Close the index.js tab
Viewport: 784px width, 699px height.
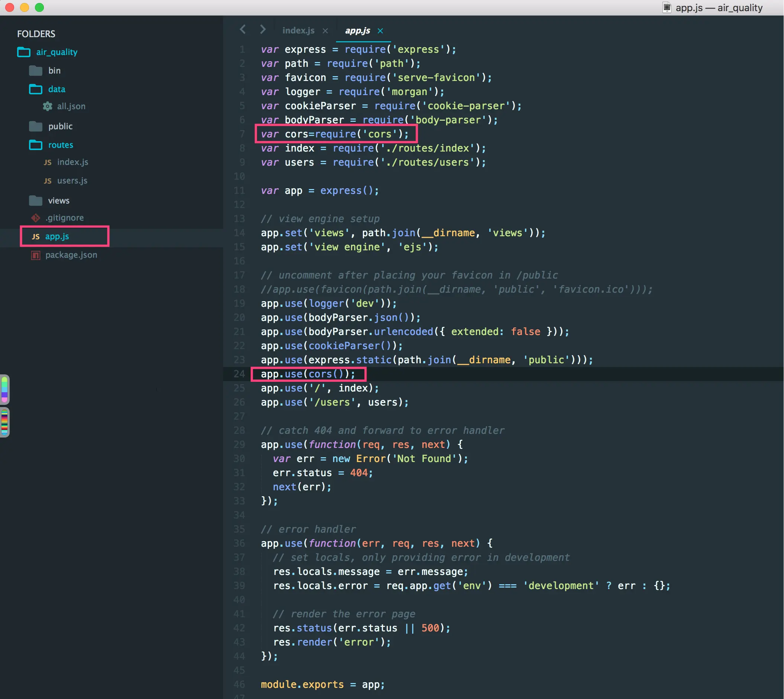coord(325,31)
